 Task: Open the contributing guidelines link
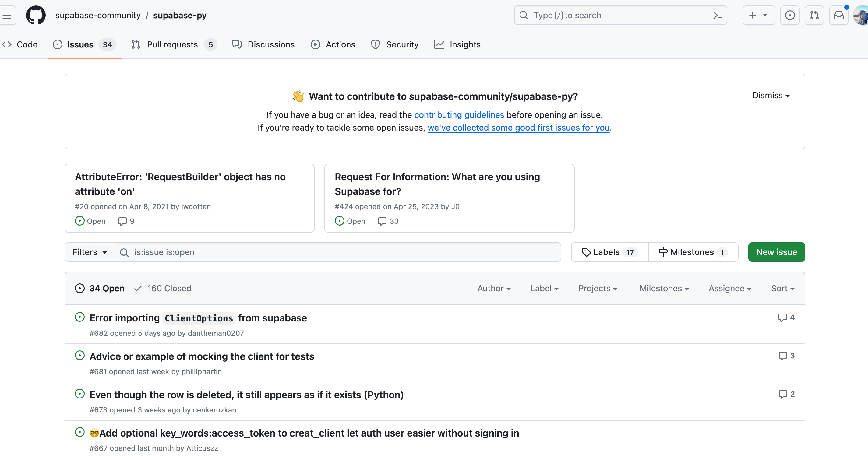[x=459, y=115]
